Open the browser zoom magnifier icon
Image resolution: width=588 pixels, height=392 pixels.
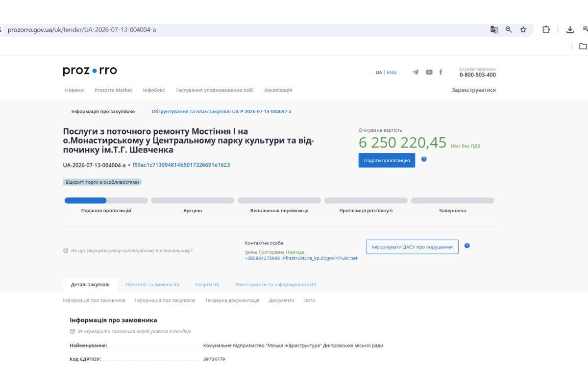coord(509,30)
